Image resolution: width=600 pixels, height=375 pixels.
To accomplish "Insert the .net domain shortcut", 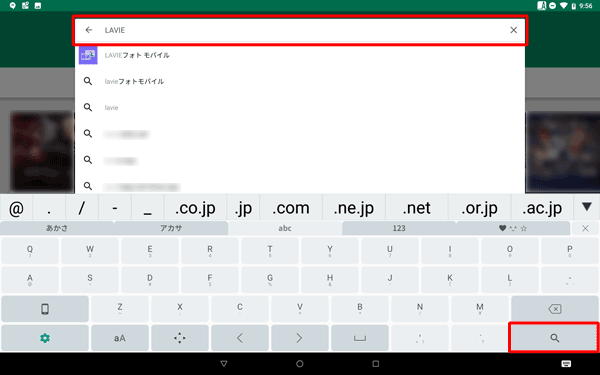I will 417,208.
